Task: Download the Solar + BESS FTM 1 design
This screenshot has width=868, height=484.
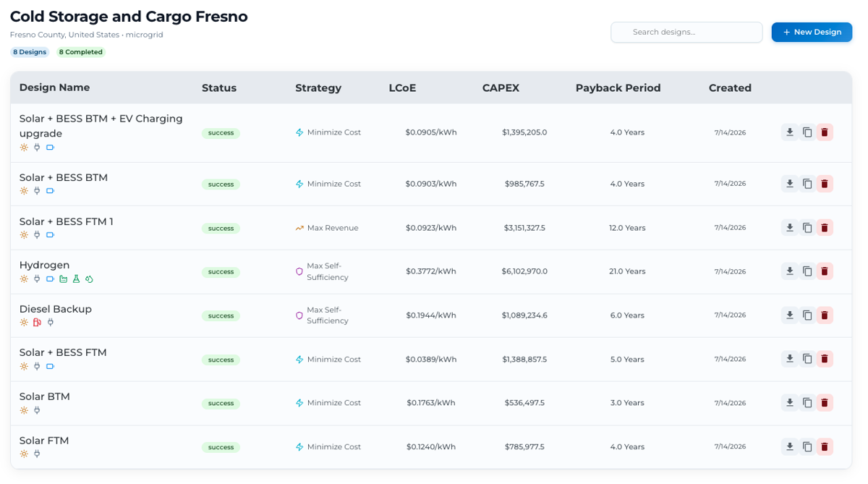Action: click(x=790, y=228)
